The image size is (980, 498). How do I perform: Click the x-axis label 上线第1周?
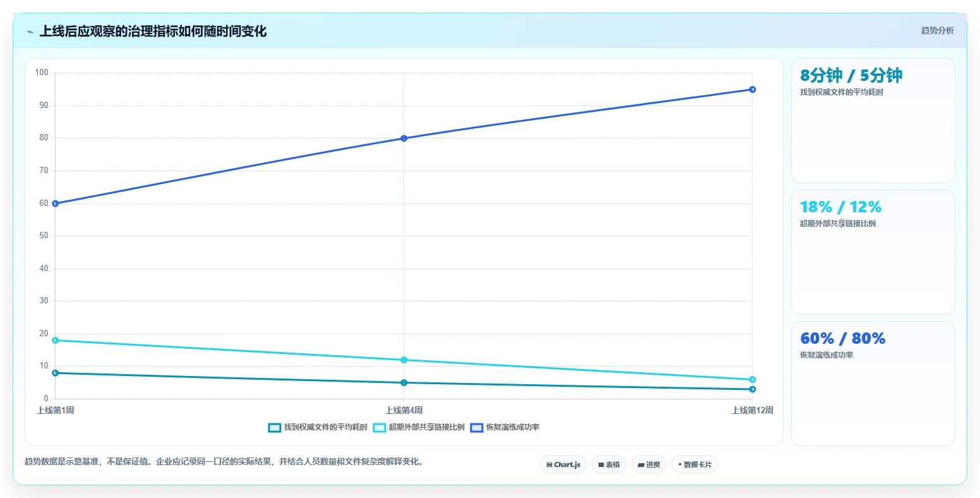pyautogui.click(x=56, y=410)
